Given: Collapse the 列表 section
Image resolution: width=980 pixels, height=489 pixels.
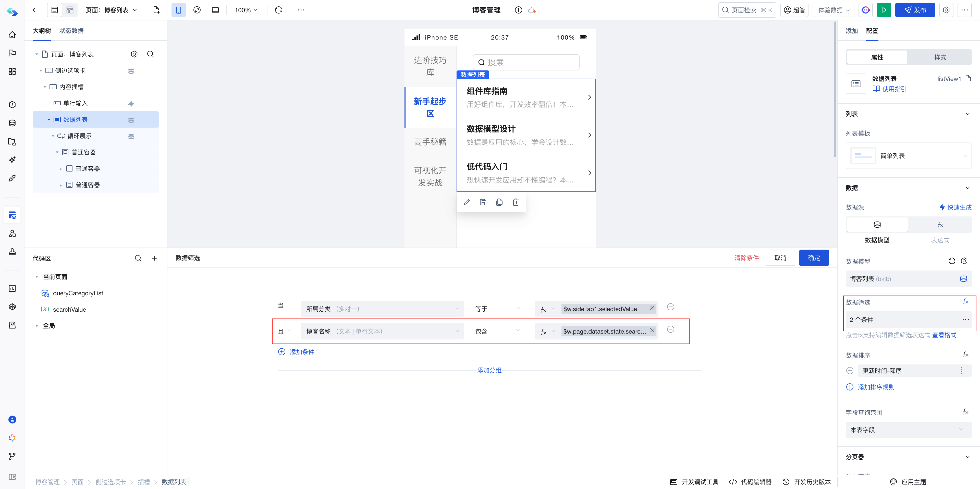Looking at the screenshot, I should tap(967, 114).
